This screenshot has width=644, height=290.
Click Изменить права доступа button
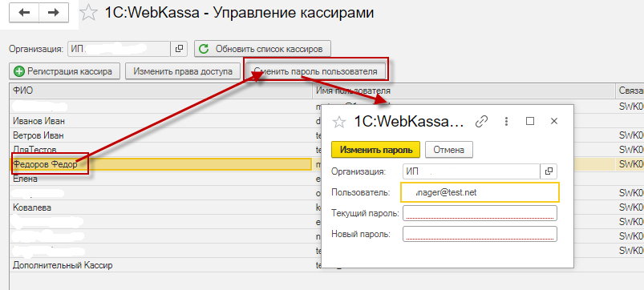182,71
